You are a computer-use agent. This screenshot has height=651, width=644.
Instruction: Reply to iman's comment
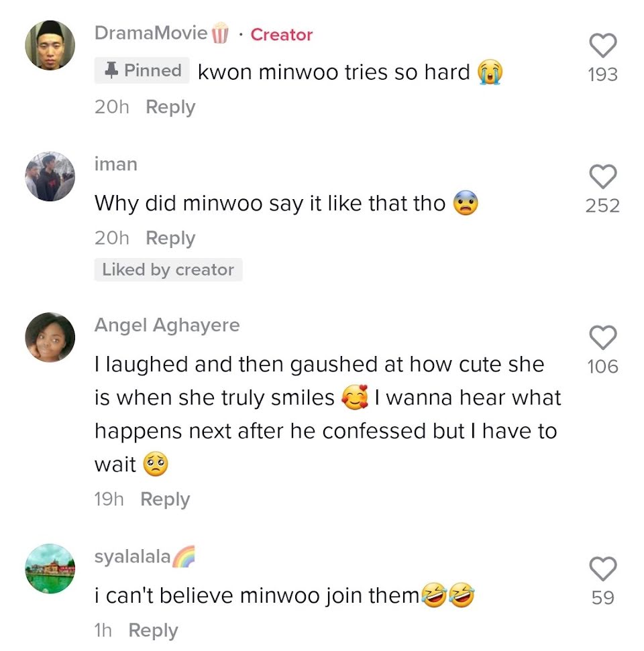(170, 238)
